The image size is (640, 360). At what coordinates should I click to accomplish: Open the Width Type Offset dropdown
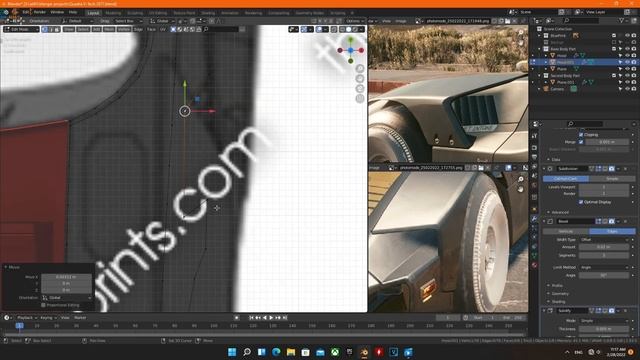coord(604,240)
